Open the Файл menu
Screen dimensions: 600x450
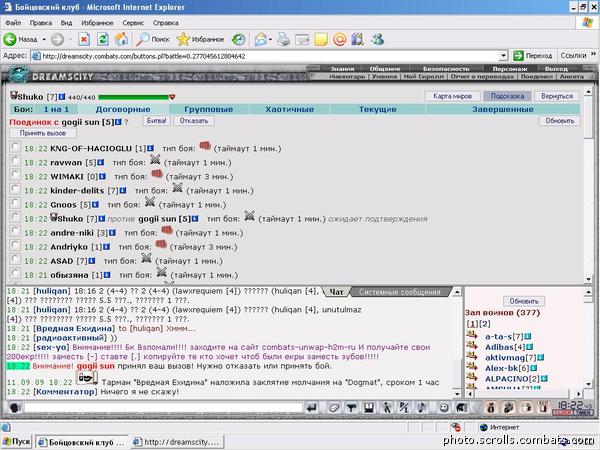click(x=13, y=23)
